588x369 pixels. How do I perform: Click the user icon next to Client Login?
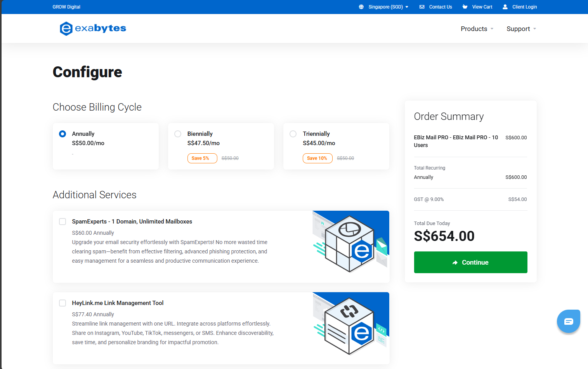coord(505,7)
